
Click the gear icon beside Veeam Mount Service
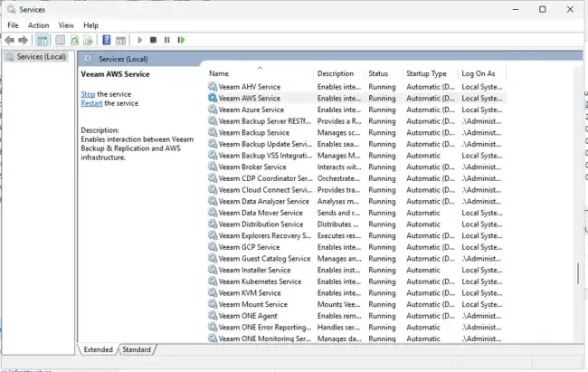pyautogui.click(x=213, y=304)
